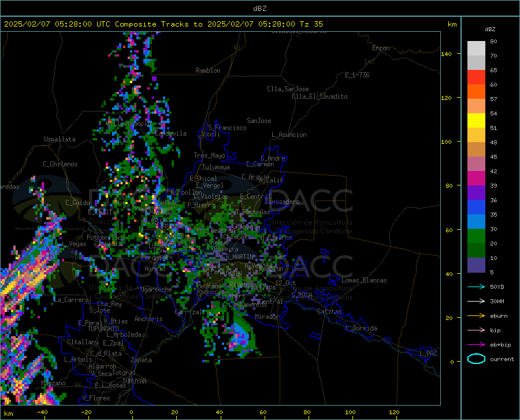Click the Anchoris map label
Viewport: 520px width, 420px height.
pos(148,319)
